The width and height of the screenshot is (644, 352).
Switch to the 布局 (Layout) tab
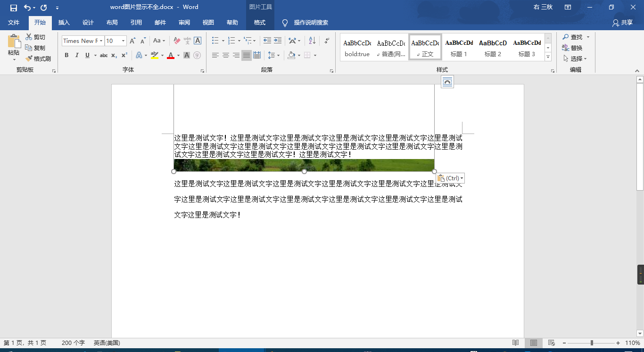[x=112, y=23]
